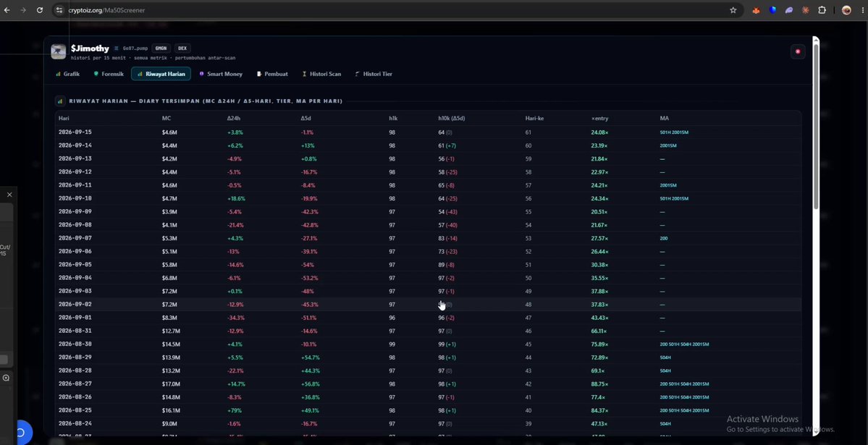Open the browser profile avatar
This screenshot has width=868, height=445.
tap(846, 10)
